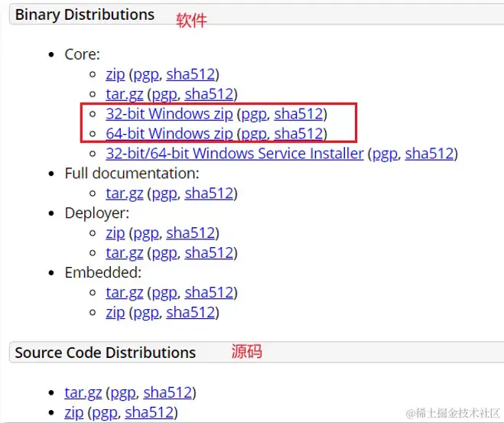Click the "Core:" list label
The height and width of the screenshot is (423, 504).
83,54
